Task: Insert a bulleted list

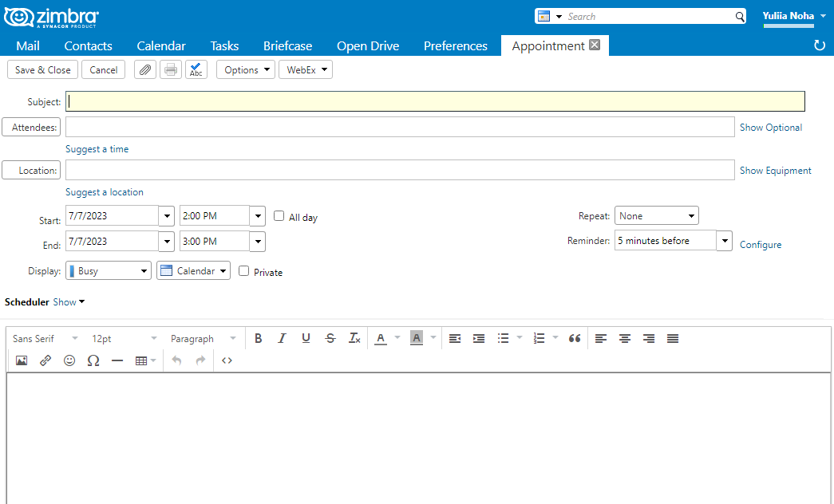Action: tap(503, 339)
